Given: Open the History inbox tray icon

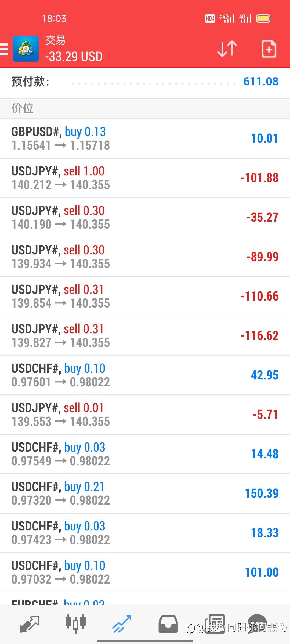Looking at the screenshot, I should pos(168,624).
